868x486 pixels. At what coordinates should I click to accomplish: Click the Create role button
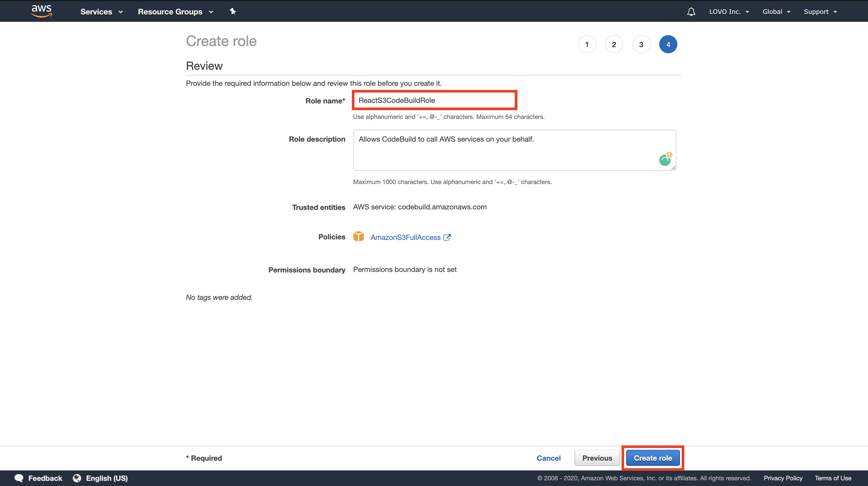coord(652,458)
